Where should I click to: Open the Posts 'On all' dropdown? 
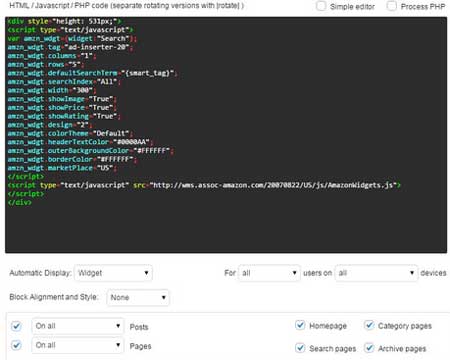tap(78, 326)
